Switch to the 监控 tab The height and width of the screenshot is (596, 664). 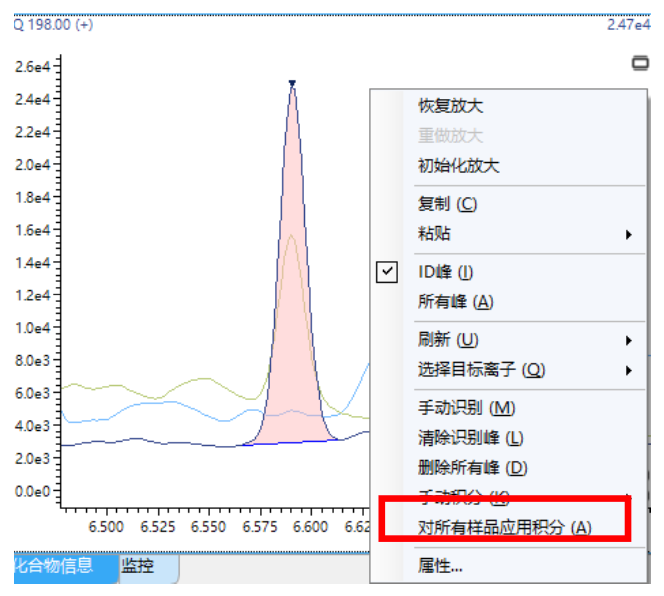138,566
